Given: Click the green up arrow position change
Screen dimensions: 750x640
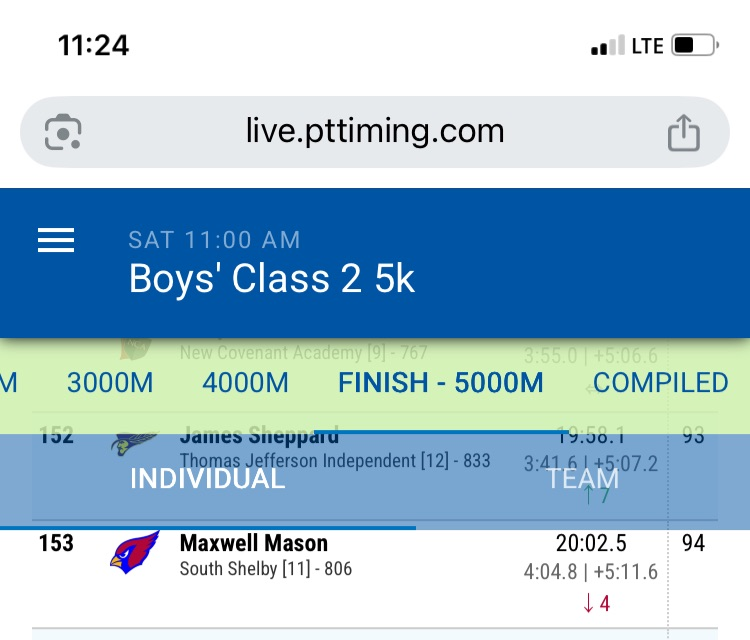Looking at the screenshot, I should (596, 495).
